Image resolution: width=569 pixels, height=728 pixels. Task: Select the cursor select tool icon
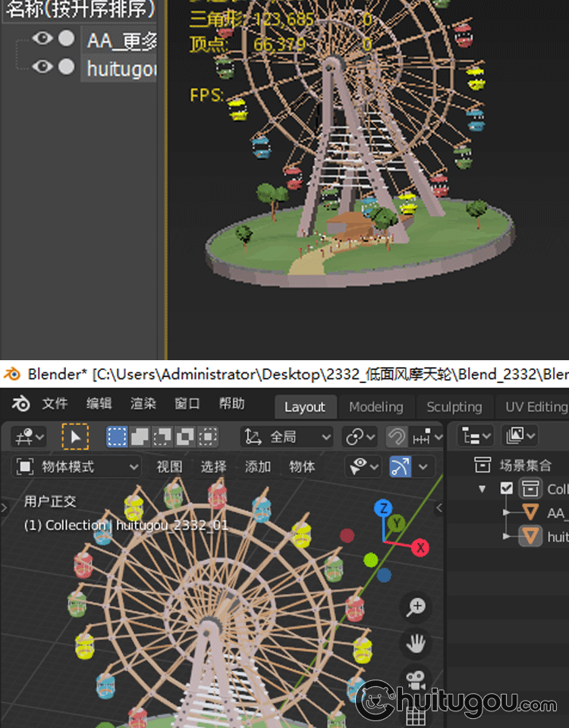click(x=75, y=437)
